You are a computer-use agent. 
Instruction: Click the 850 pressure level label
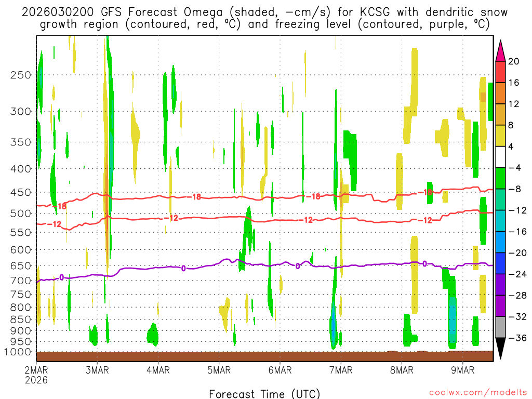[21, 320]
